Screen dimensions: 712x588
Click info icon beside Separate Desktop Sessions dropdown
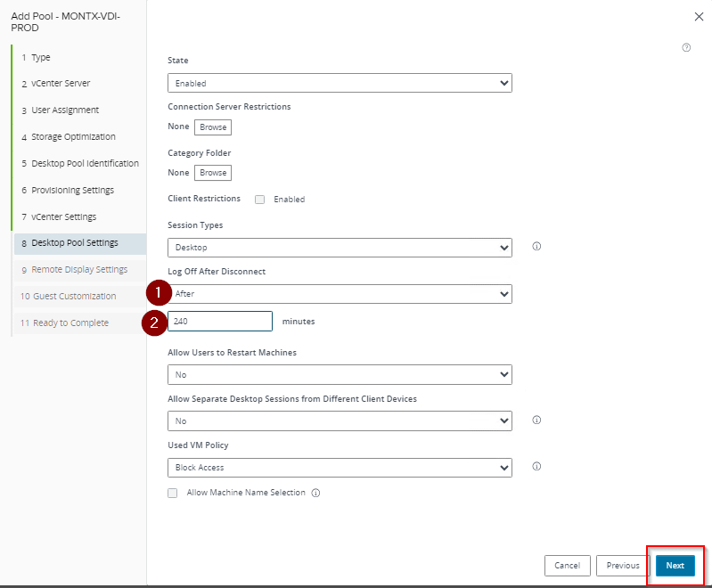(536, 420)
